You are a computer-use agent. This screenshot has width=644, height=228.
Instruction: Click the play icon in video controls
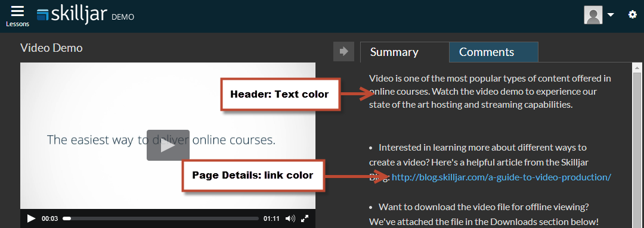(31, 218)
